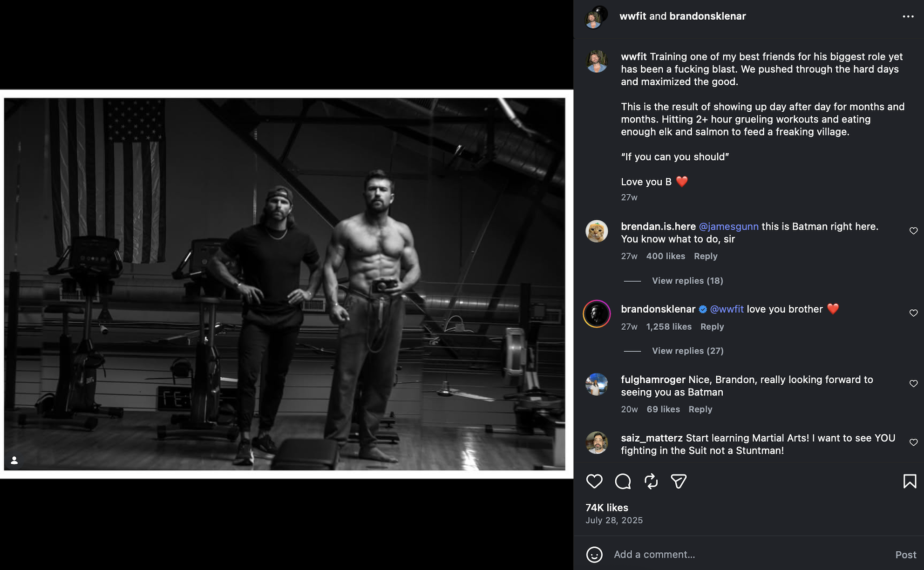
Task: Open saiz_matterz's profile avatar
Action: click(597, 442)
